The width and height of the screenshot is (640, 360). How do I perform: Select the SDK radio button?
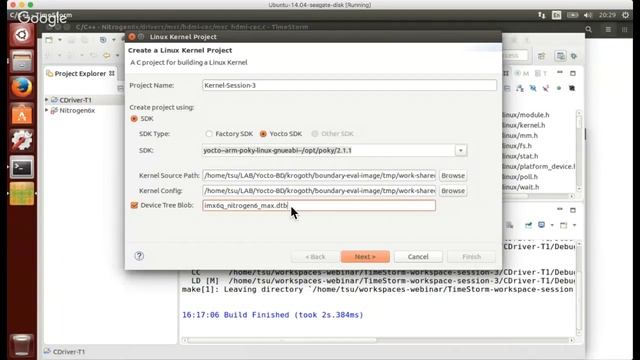[x=134, y=119]
